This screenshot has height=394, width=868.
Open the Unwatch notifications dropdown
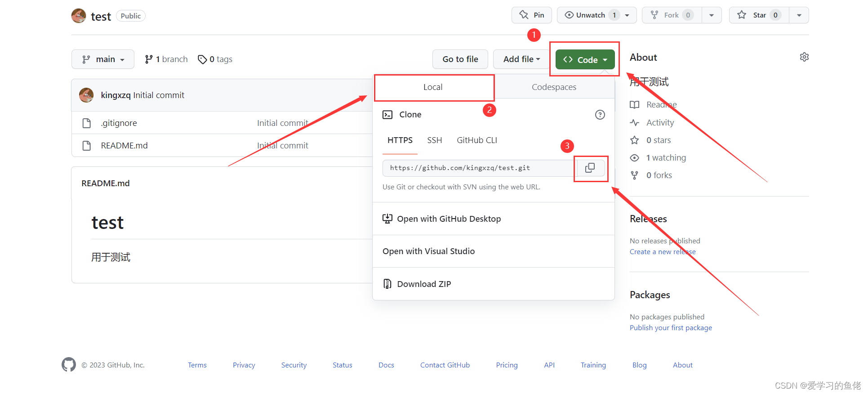tap(597, 15)
